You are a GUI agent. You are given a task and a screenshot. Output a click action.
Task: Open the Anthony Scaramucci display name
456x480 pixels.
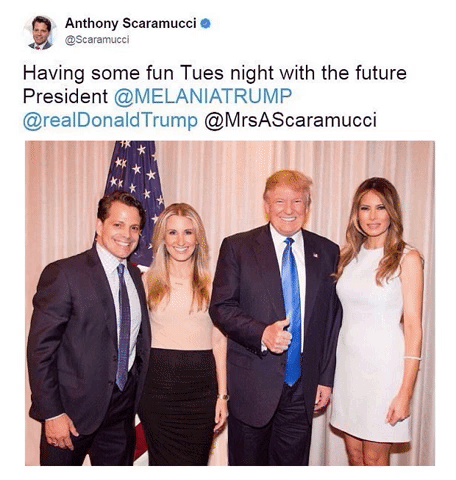pyautogui.click(x=130, y=24)
